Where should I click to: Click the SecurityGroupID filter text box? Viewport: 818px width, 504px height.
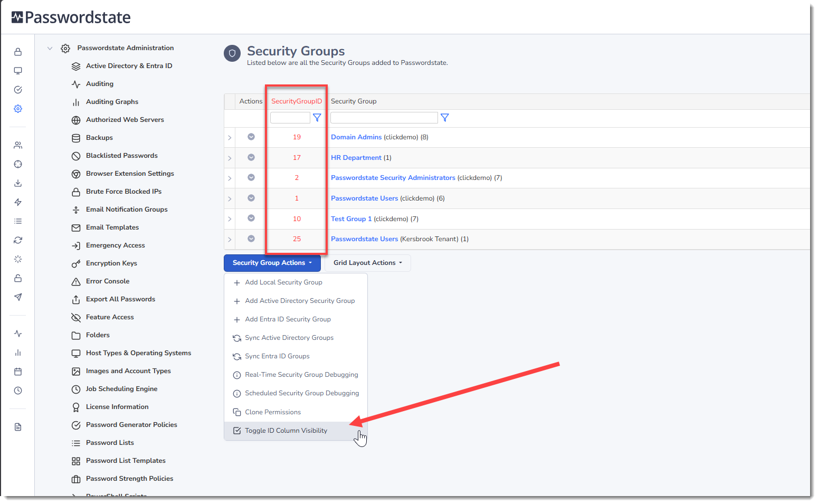(290, 118)
